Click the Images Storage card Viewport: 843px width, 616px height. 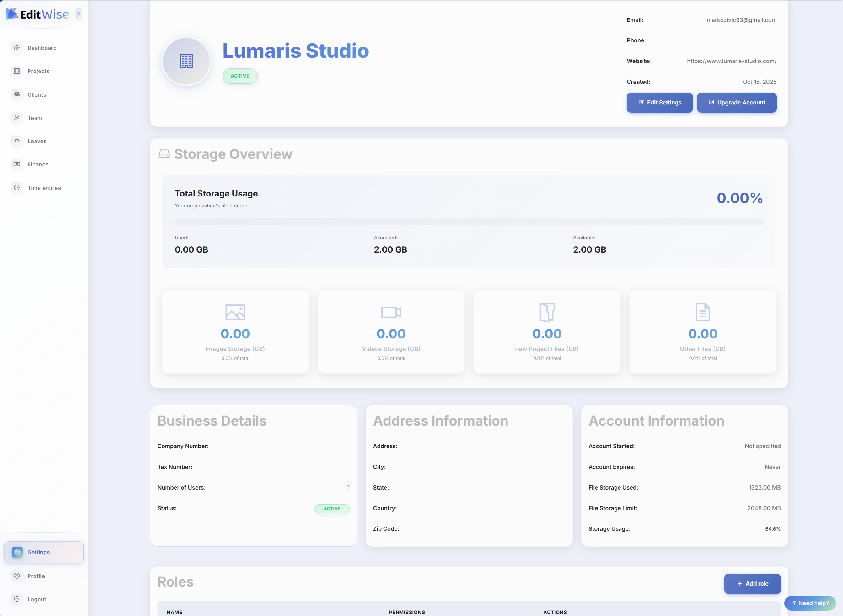click(x=235, y=331)
